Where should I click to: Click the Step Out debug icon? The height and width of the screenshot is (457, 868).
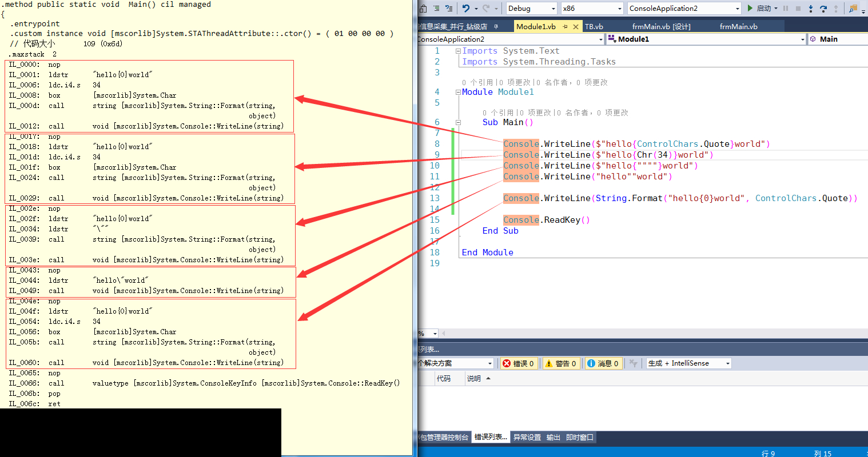tap(836, 8)
